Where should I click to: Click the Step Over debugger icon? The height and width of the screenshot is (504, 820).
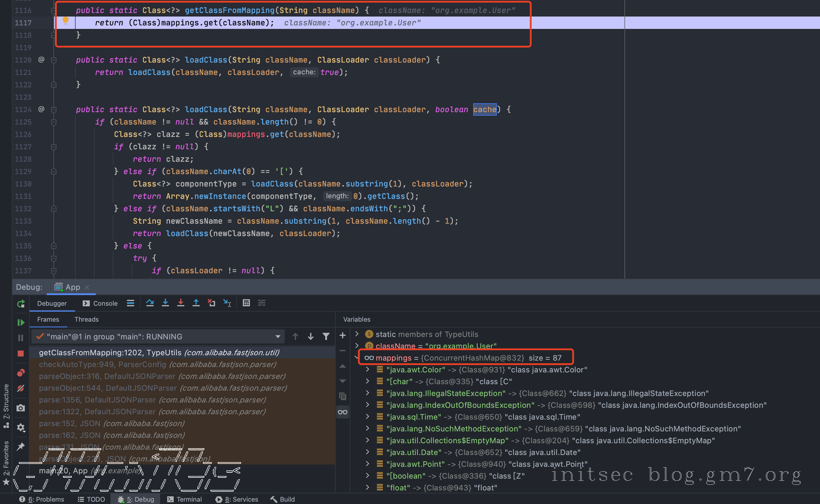[x=150, y=303]
